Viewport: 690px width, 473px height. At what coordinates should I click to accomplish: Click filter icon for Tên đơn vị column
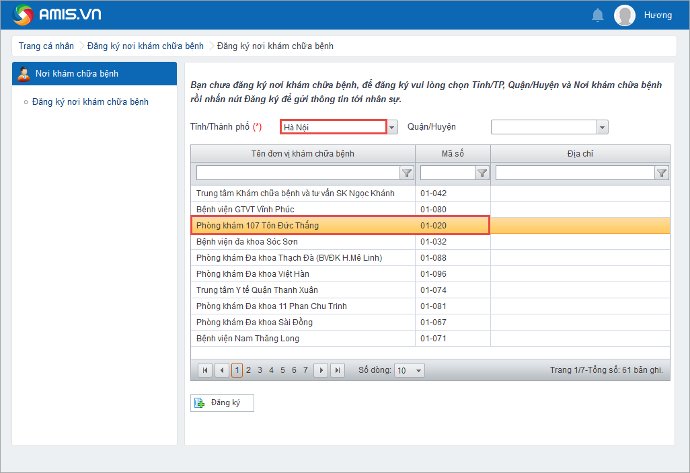(406, 173)
